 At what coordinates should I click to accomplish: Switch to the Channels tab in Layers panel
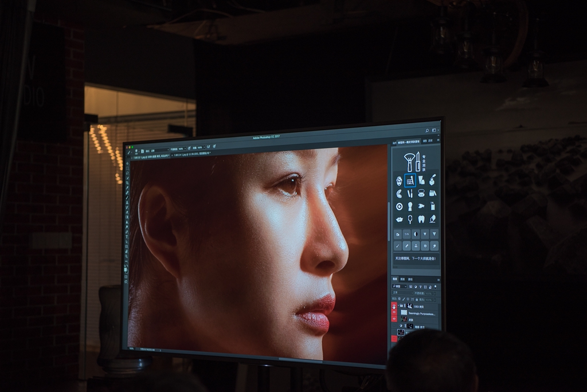pos(402,279)
